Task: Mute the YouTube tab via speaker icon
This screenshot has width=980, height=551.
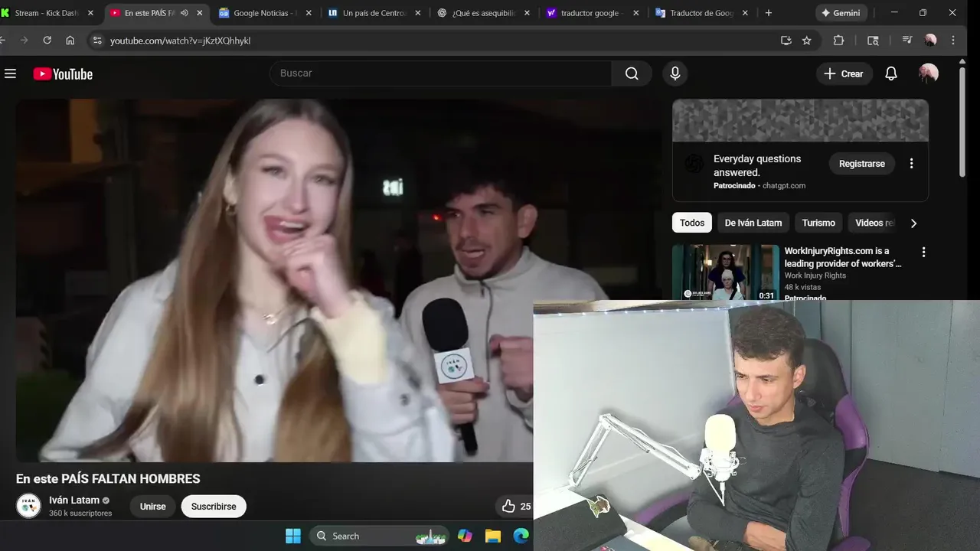Action: (x=184, y=13)
